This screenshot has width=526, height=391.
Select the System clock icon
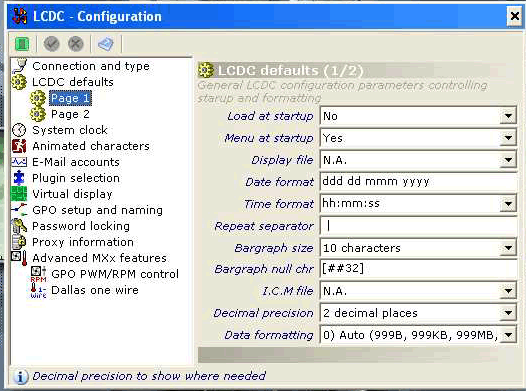[19, 130]
